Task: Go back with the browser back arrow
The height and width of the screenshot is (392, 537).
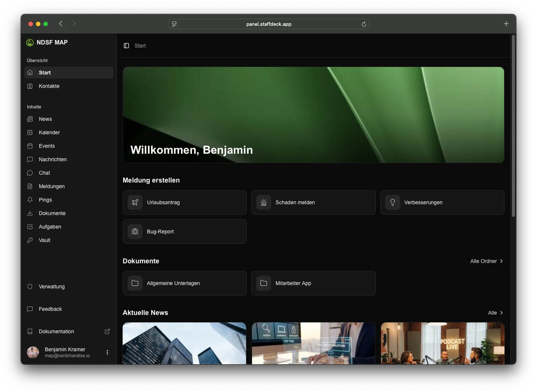Action: pyautogui.click(x=61, y=24)
